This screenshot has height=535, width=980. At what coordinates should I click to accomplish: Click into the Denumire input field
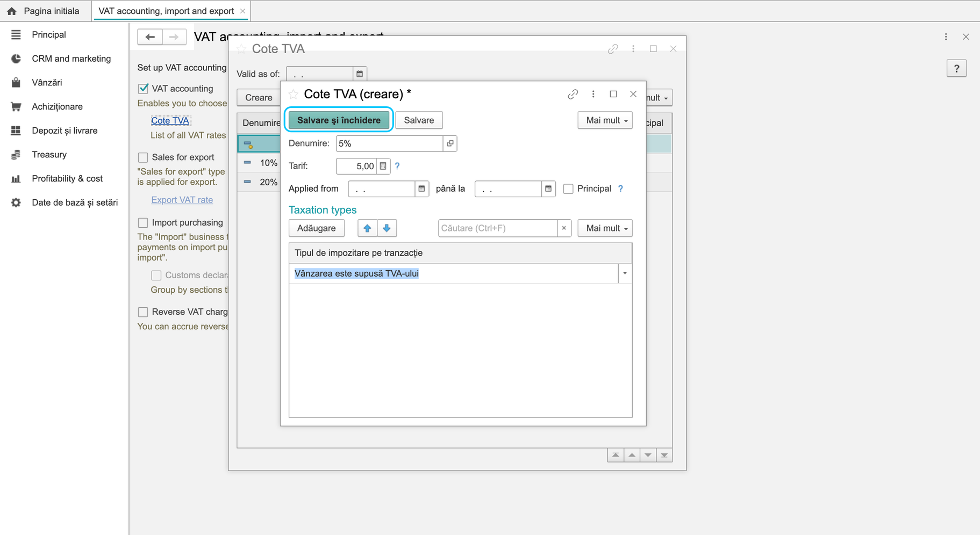[x=389, y=143]
